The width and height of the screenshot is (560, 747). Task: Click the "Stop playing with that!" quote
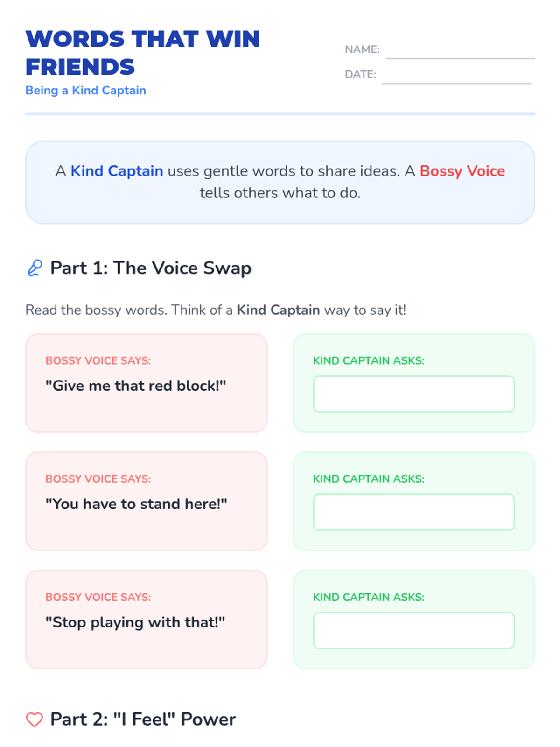coord(135,622)
